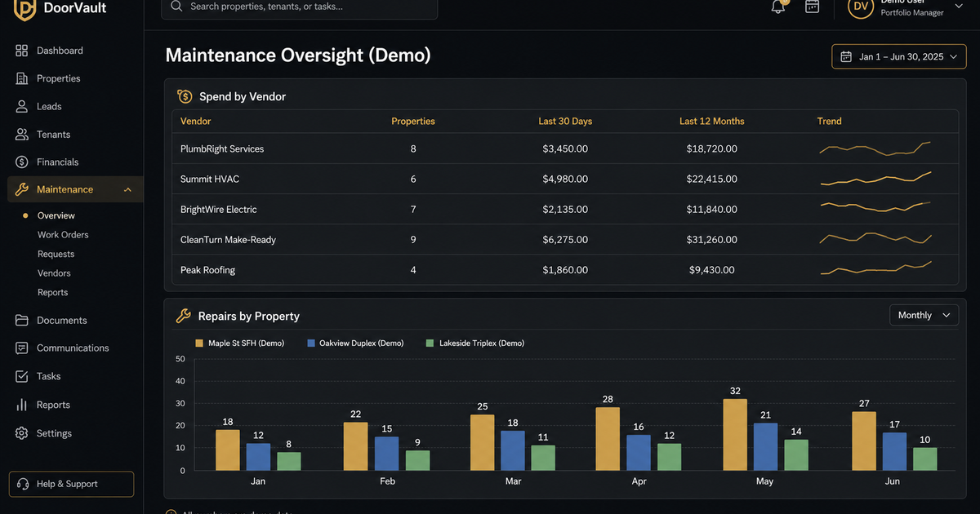Select Vendors submenu item
980x514 pixels.
(54, 273)
